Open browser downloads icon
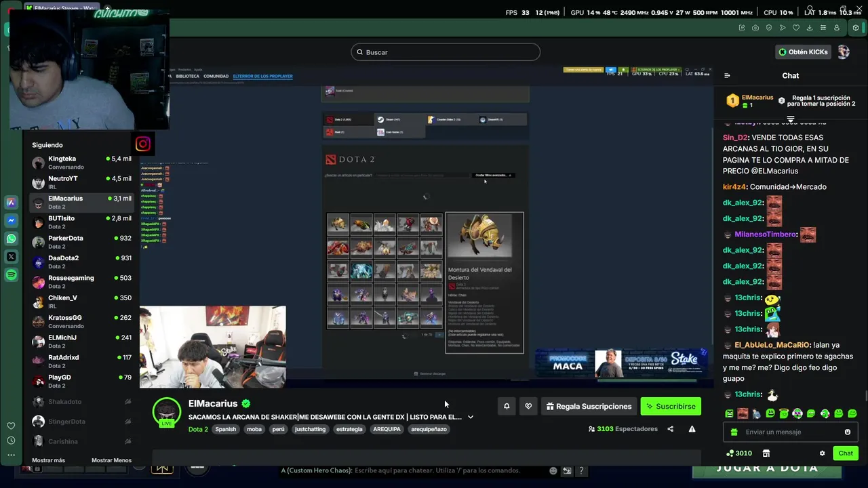The height and width of the screenshot is (488, 868). click(x=810, y=28)
